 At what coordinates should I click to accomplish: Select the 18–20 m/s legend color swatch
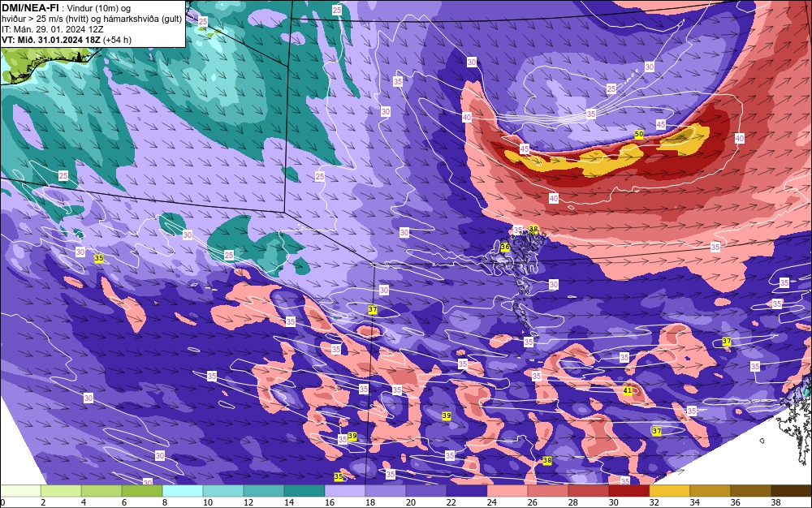click(386, 491)
